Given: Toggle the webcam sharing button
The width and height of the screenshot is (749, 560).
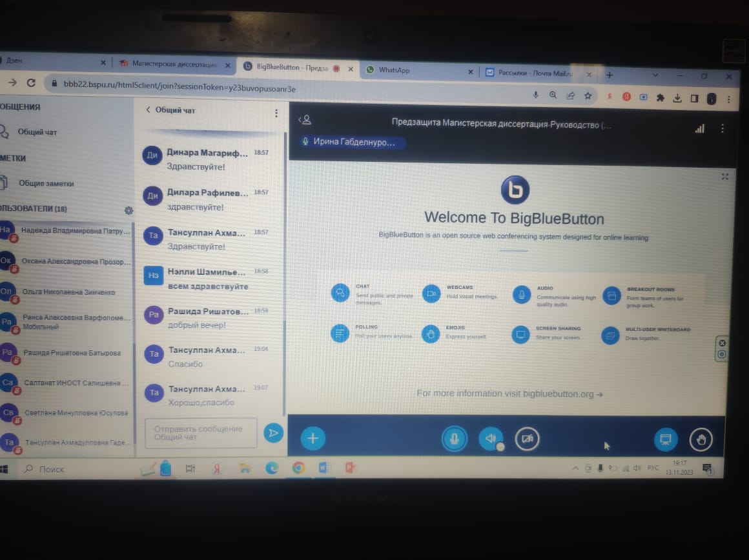Looking at the screenshot, I should (527, 439).
